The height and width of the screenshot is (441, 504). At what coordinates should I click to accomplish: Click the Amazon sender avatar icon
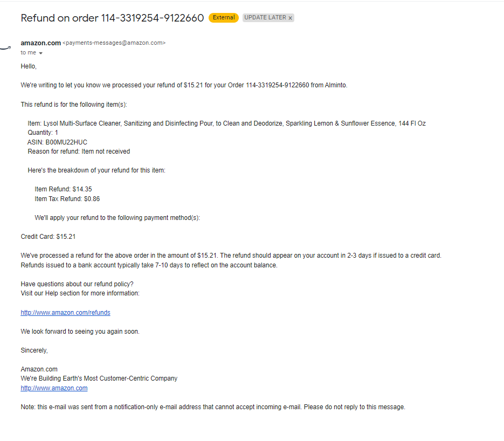coord(5,48)
